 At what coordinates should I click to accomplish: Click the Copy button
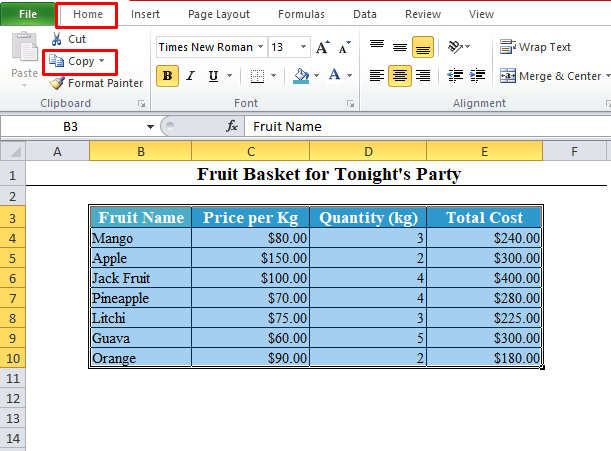point(77,61)
